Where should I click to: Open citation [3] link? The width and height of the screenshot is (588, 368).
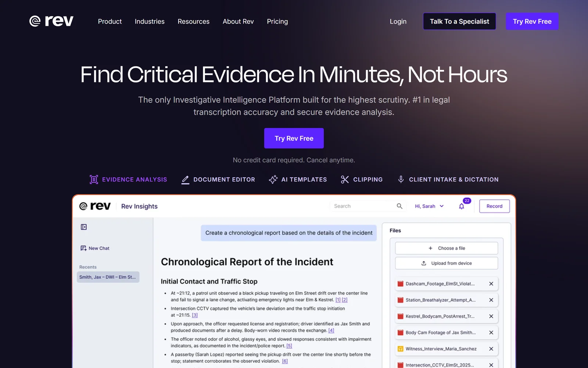pos(195,315)
